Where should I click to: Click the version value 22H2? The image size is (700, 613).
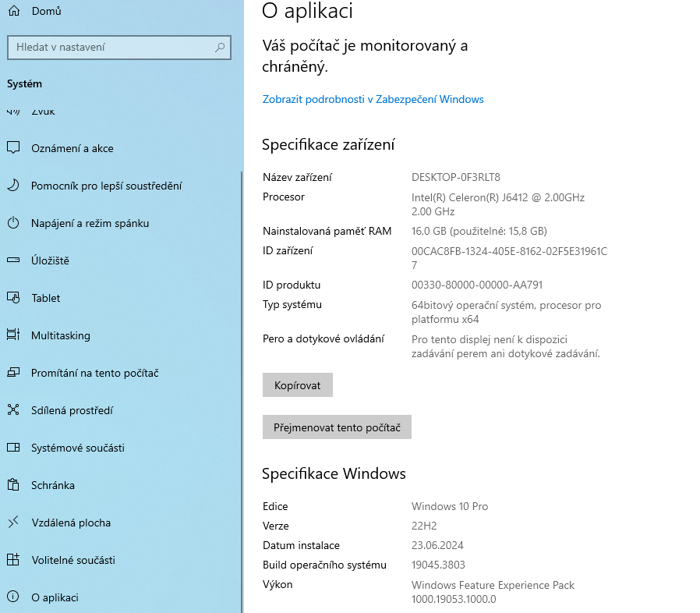coord(423,526)
